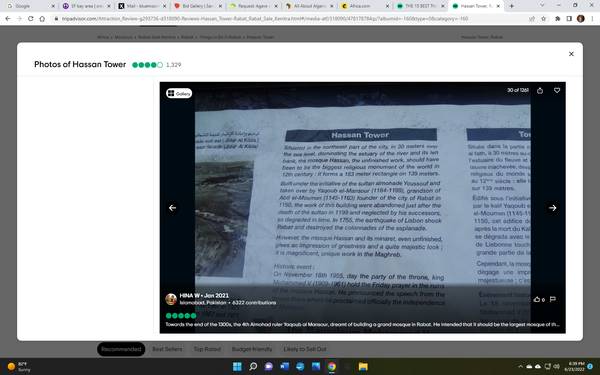Open the Gallery grid view button
Screen dimensions: 600x375
[179, 93]
